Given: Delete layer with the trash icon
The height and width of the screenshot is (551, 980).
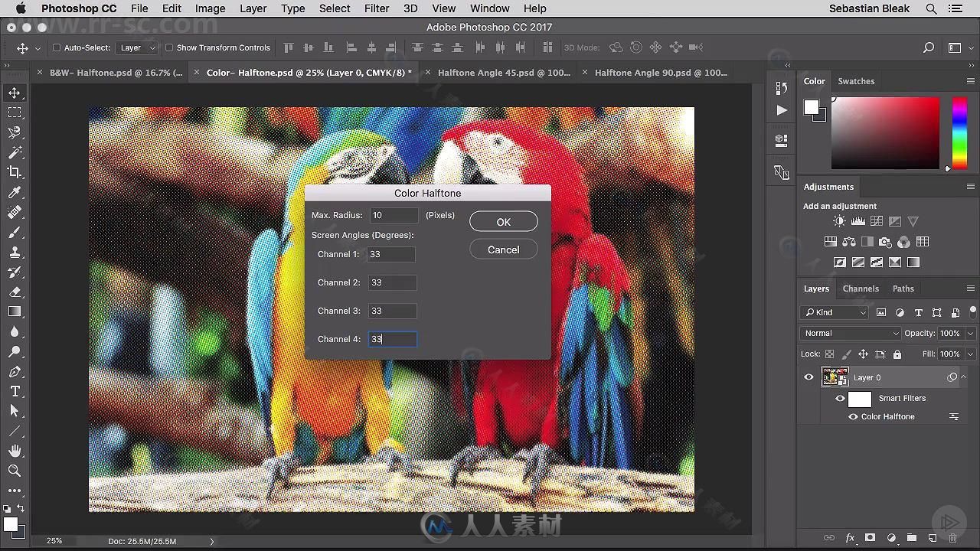Looking at the screenshot, I should [x=953, y=538].
